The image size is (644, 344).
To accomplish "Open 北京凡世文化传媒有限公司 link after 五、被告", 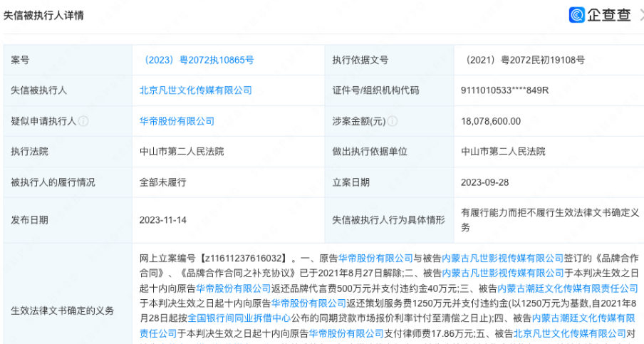I will (570, 333).
